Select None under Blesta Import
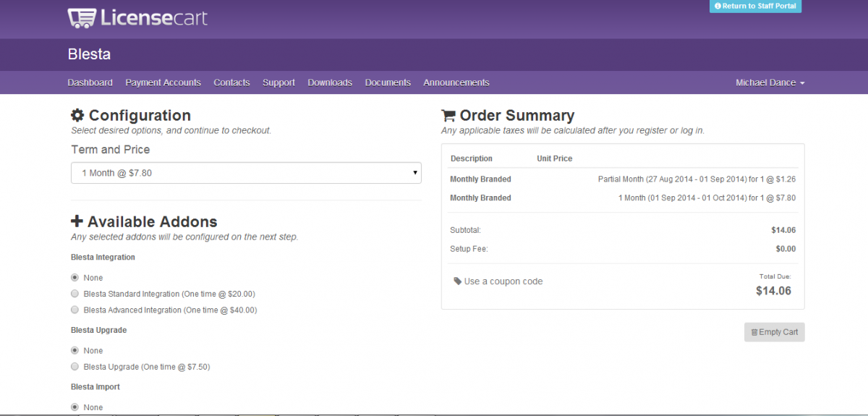Viewport: 868px width, 416px height. point(75,407)
